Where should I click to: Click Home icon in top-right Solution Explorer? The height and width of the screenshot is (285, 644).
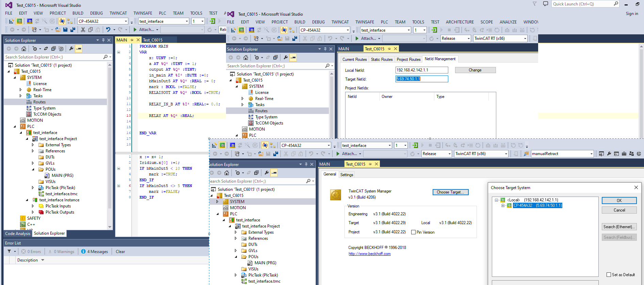tap(246, 57)
